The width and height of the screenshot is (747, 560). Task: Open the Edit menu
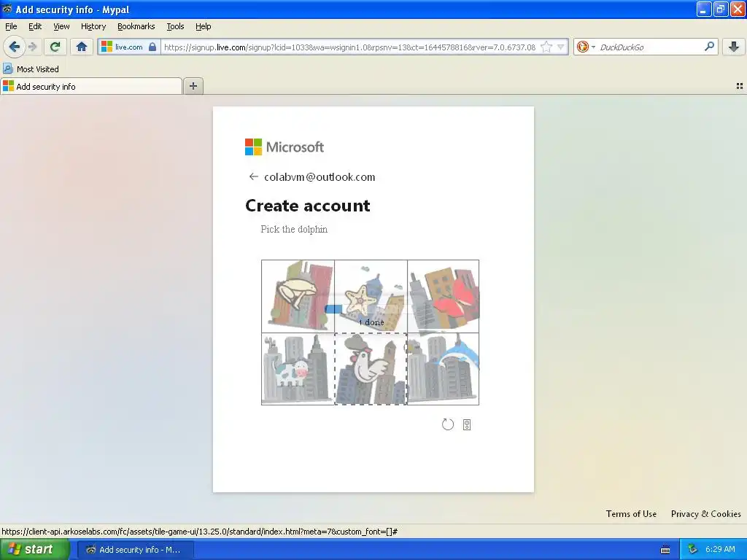click(35, 26)
